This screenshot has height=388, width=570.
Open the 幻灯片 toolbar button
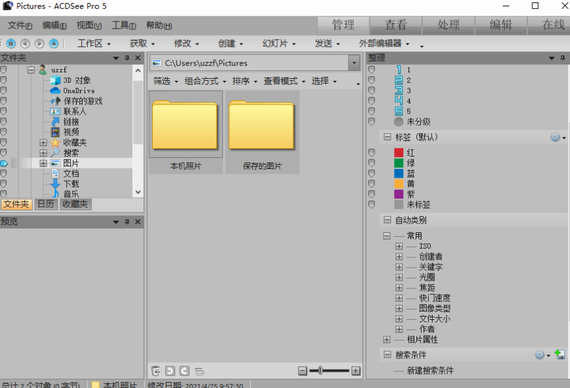(279, 44)
